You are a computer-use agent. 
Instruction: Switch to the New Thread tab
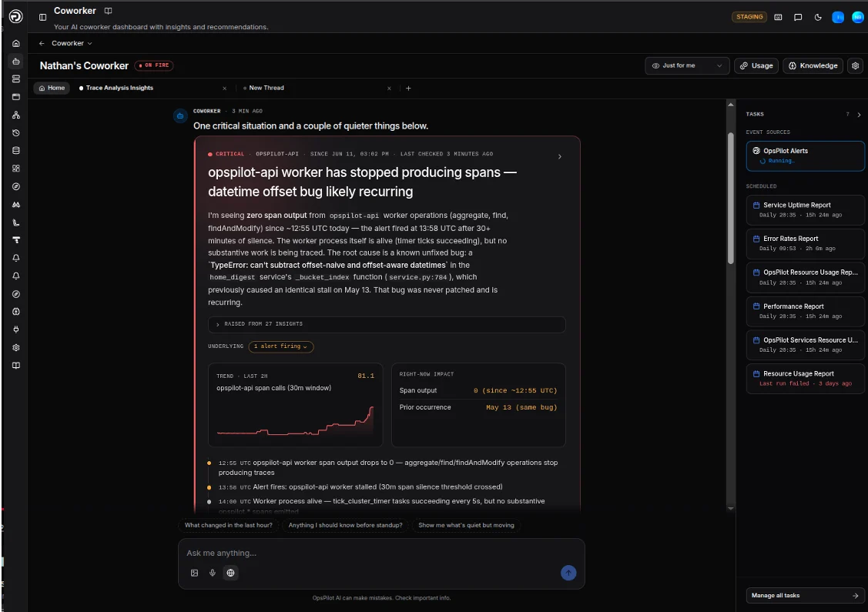pyautogui.click(x=266, y=88)
